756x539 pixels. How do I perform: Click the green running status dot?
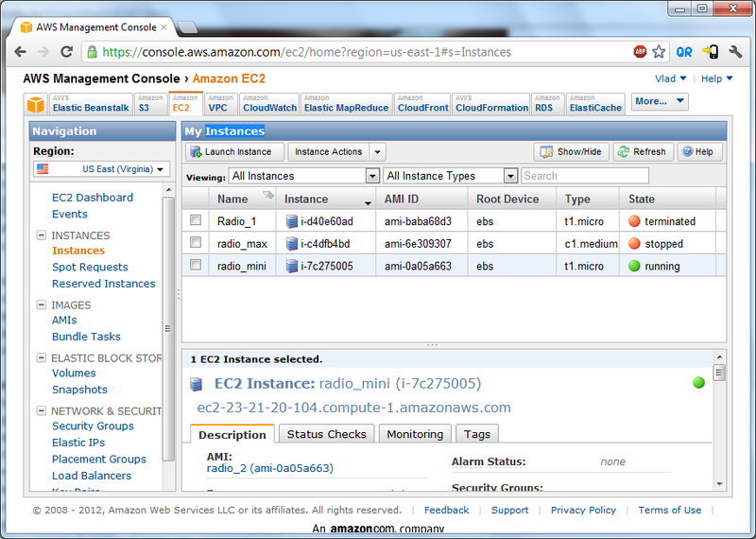(x=634, y=266)
